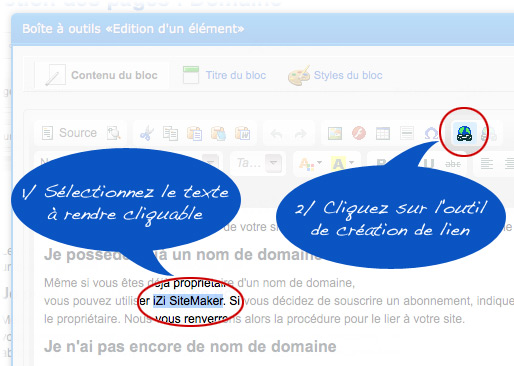
Task: Click the Cut scissors icon
Action: [x=146, y=133]
